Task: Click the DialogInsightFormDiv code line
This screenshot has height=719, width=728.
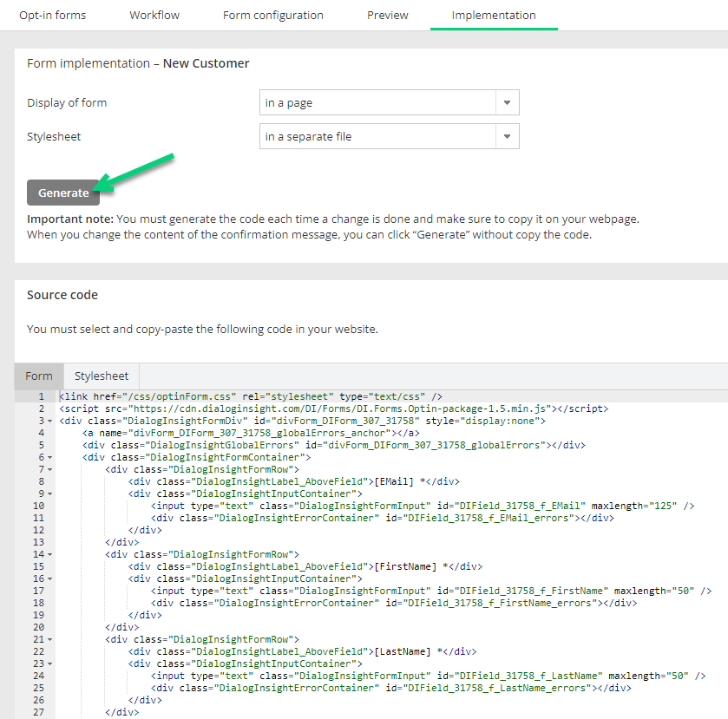Action: (x=302, y=421)
